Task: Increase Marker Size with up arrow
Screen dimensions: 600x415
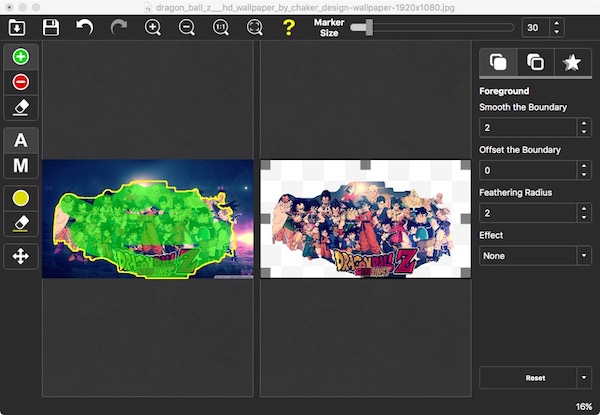Action: pos(557,23)
